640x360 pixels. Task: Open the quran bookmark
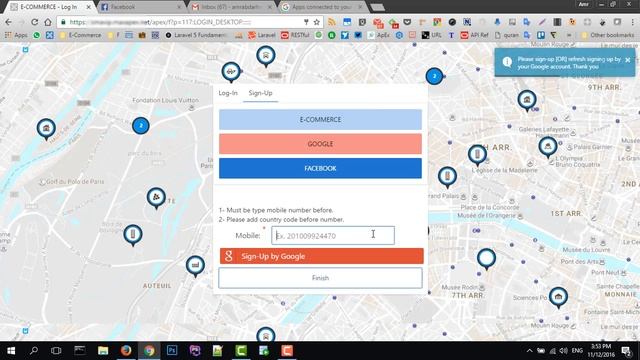point(506,35)
